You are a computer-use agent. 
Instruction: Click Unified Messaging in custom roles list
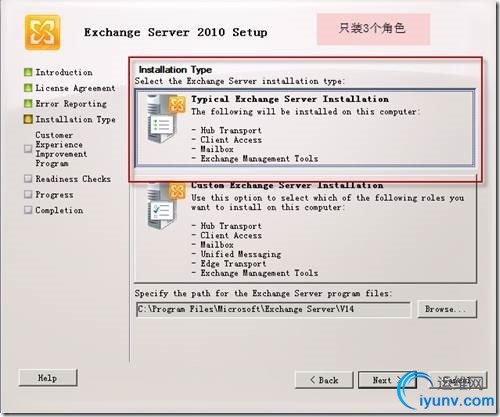pos(241,254)
